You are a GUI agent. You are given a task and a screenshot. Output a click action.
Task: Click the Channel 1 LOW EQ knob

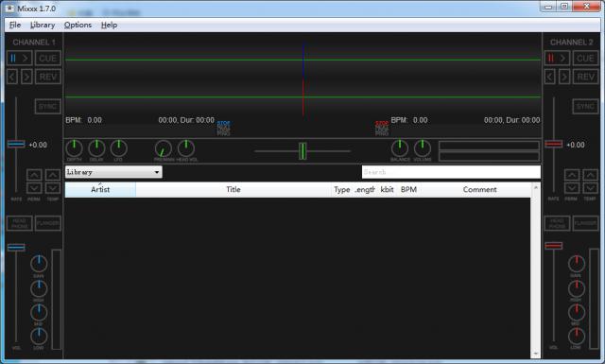pyautogui.click(x=39, y=337)
